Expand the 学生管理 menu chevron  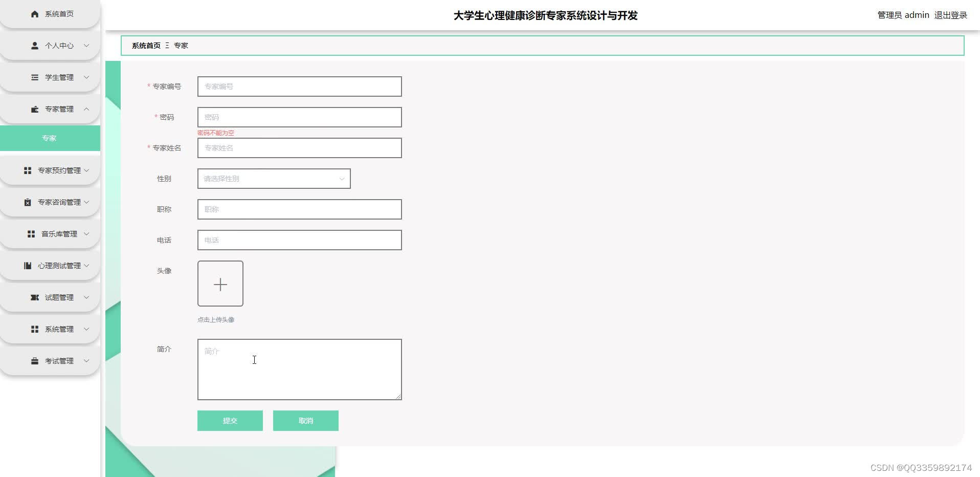[86, 77]
